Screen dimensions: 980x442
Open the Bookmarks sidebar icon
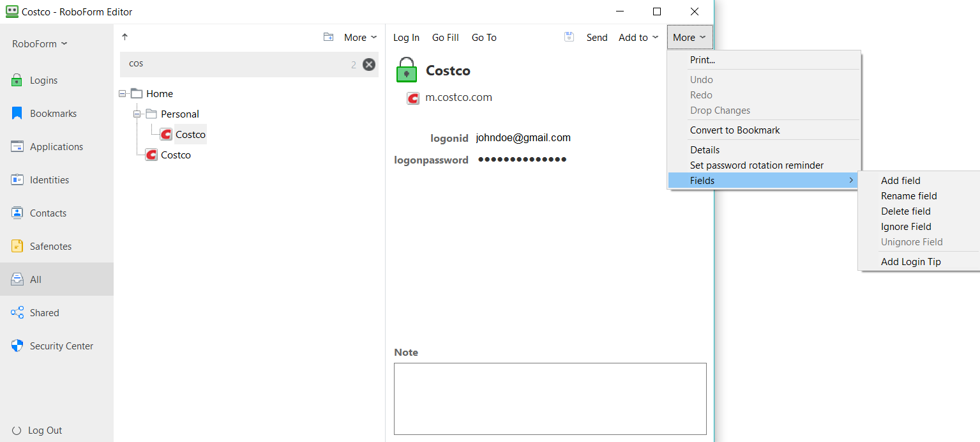[17, 114]
